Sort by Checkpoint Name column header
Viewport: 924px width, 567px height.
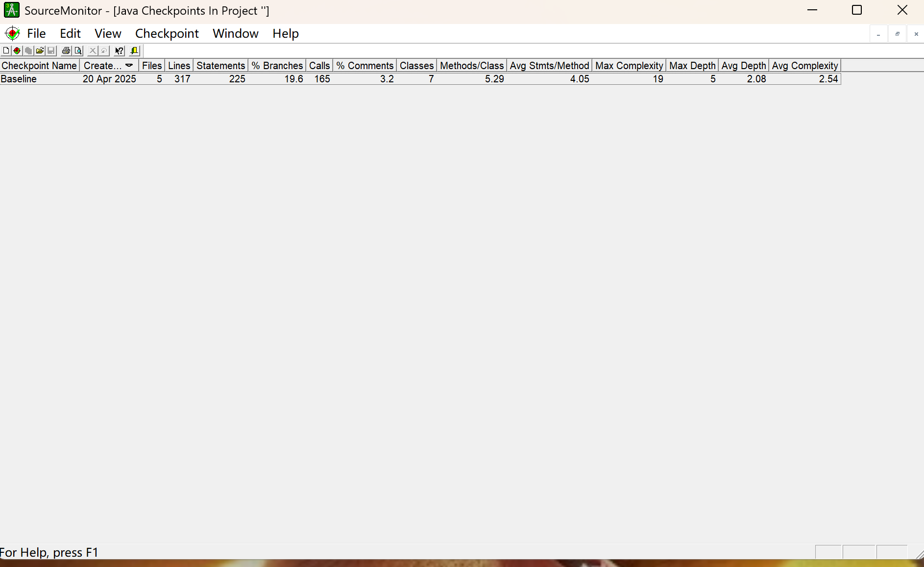tap(40, 66)
